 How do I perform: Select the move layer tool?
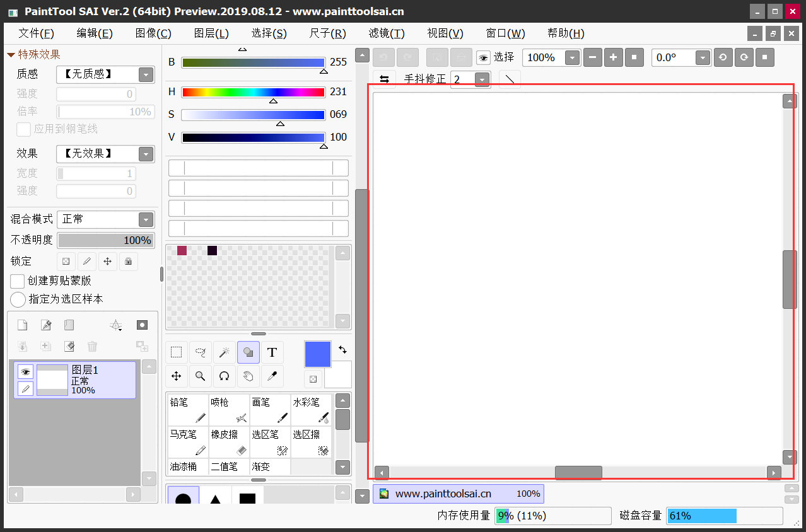(177, 376)
